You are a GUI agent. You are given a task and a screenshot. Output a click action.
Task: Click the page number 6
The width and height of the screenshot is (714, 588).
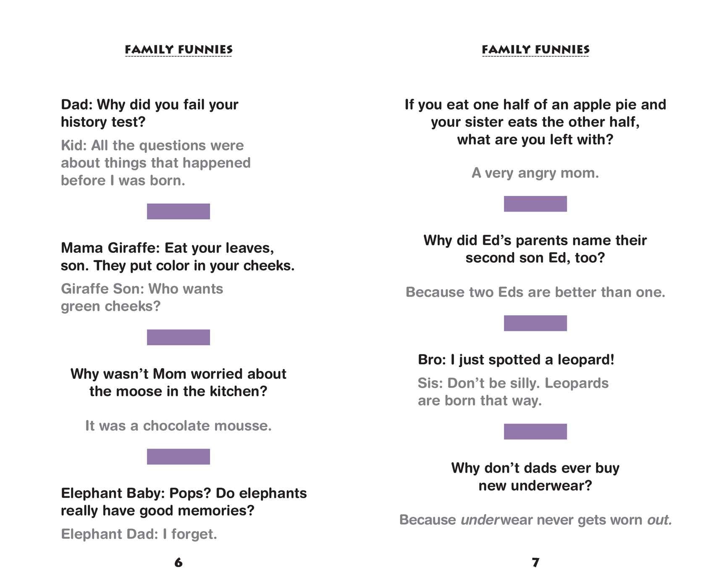pyautogui.click(x=178, y=562)
